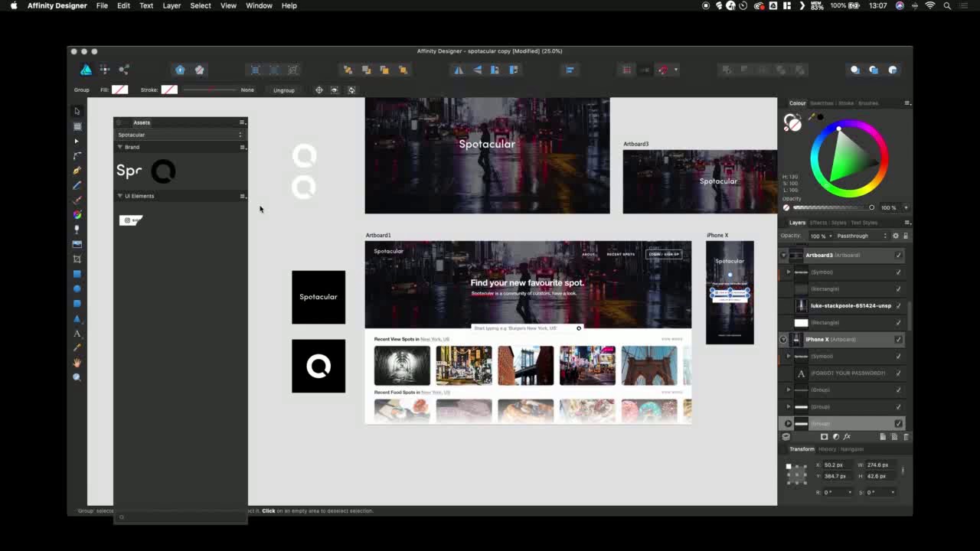The height and width of the screenshot is (551, 980).
Task: Click the Spotacular logo asset thumbnail
Action: (x=129, y=171)
